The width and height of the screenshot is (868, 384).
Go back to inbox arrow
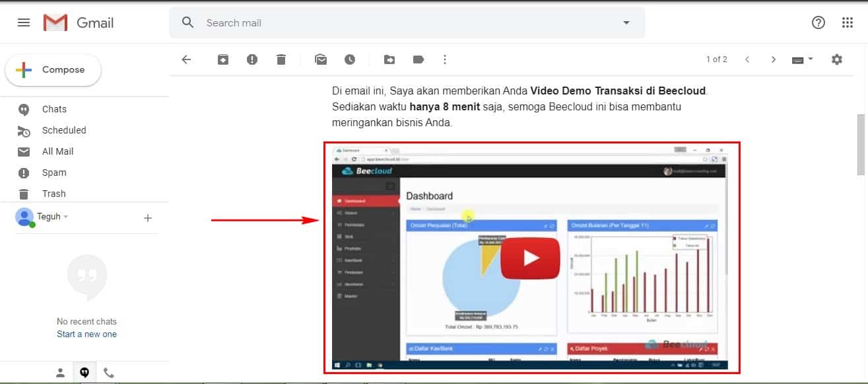pos(186,59)
